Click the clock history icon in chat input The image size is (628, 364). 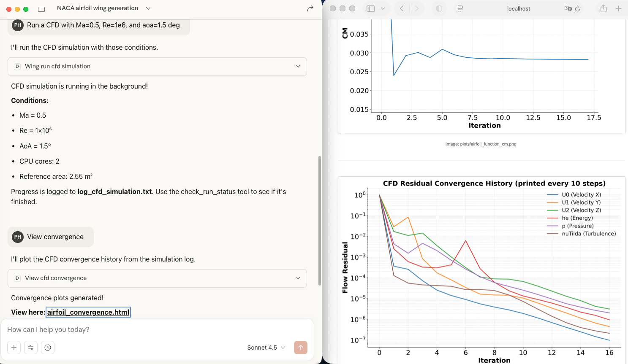coord(48,348)
